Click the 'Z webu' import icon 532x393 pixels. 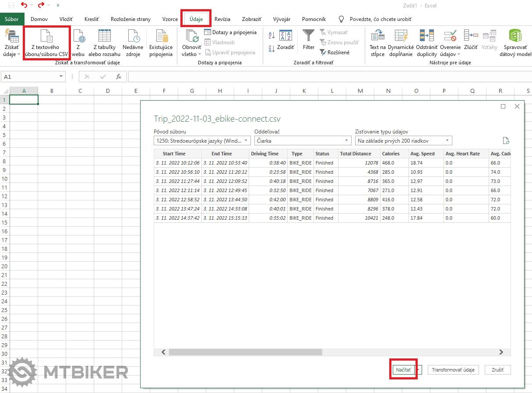coord(78,37)
